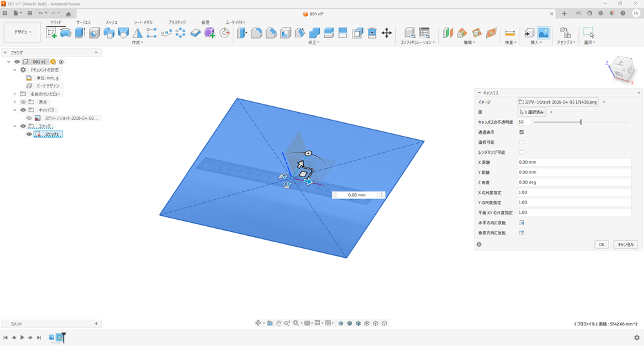Open the Help question mark icon
This screenshot has height=346, width=644.
coord(623,13)
